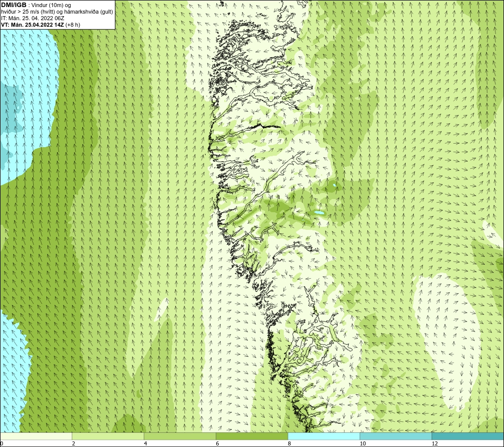Select the 2–4 m/s light green swatch
The width and height of the screenshot is (504, 447).
[x=108, y=436]
